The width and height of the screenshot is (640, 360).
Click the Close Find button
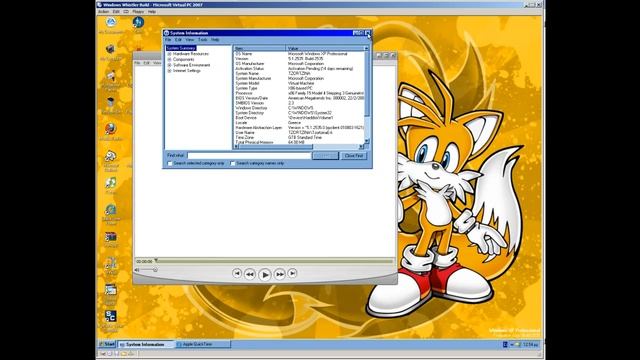(x=353, y=156)
